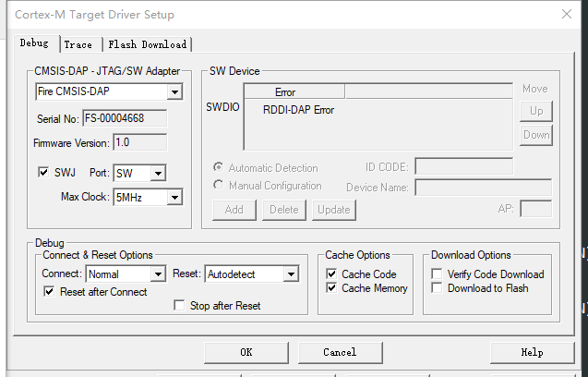Uncheck the Cache Code option
This screenshot has width=588, height=377.
332,274
